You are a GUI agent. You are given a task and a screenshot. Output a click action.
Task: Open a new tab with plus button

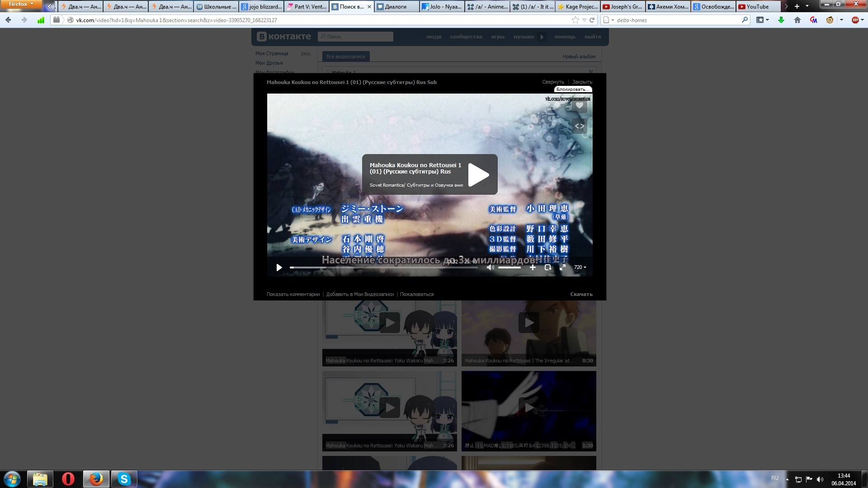tap(797, 6)
